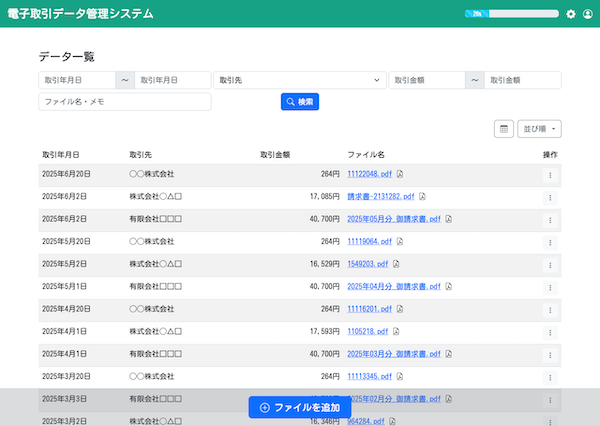Click the ファイル名 column header
Viewport: 600px width, 426px height.
click(366, 155)
